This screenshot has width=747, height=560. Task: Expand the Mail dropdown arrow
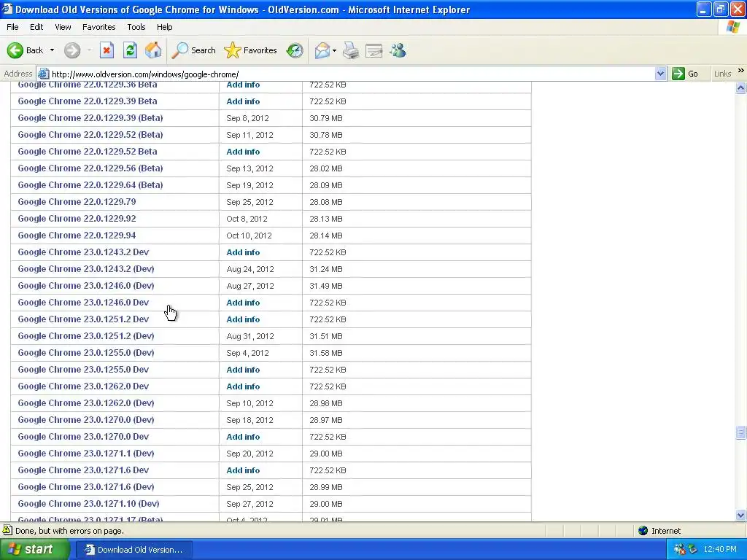(334, 50)
